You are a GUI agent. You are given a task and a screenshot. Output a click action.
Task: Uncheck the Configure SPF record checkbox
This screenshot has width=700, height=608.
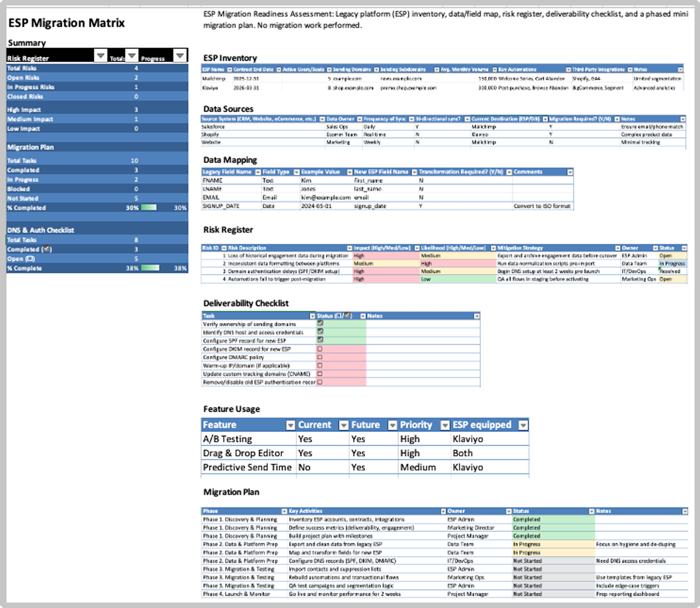pyautogui.click(x=321, y=341)
